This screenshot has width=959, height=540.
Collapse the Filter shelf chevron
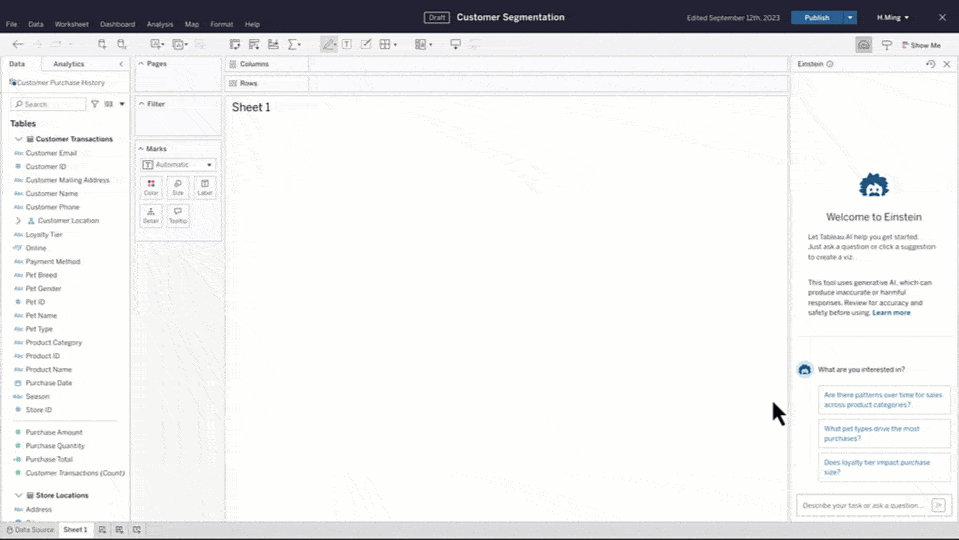141,104
